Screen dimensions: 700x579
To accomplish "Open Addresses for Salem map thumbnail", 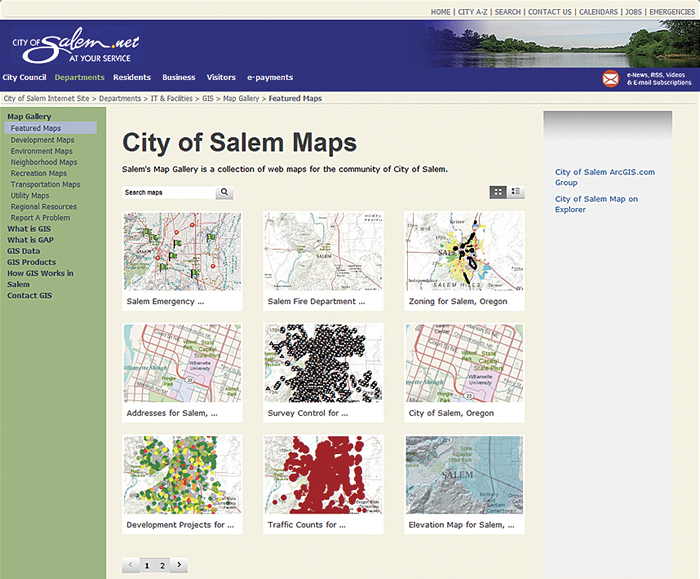I will coord(182,363).
